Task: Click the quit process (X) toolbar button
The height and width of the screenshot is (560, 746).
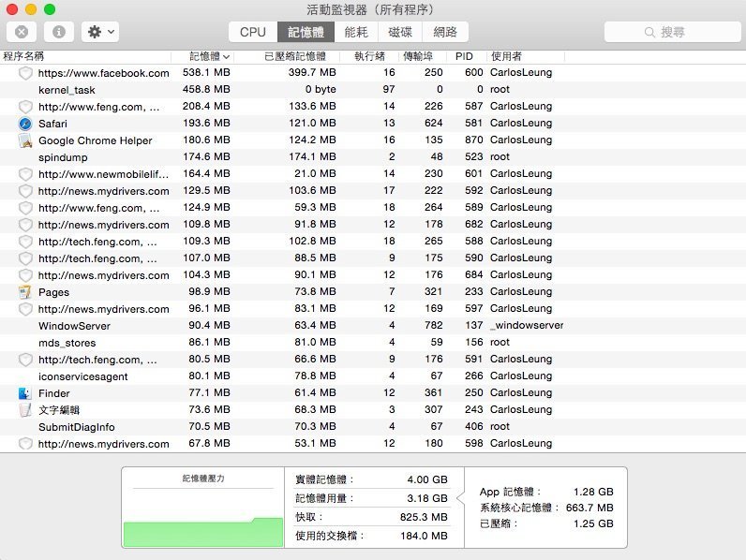Action: coord(22,32)
